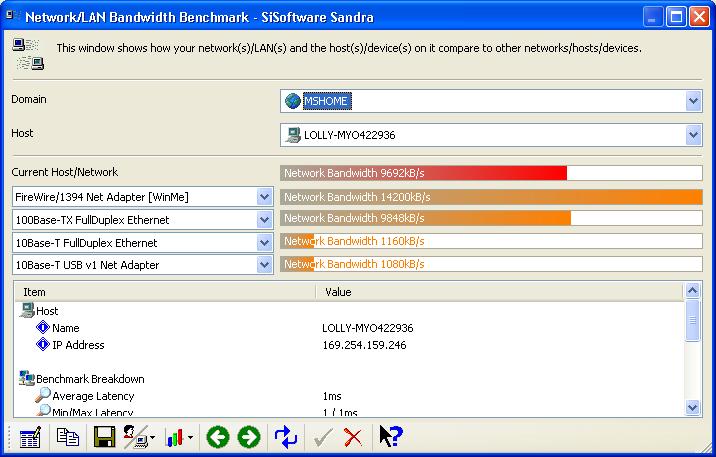
Task: Click the list vertical scrollbar thumb
Action: (x=692, y=320)
